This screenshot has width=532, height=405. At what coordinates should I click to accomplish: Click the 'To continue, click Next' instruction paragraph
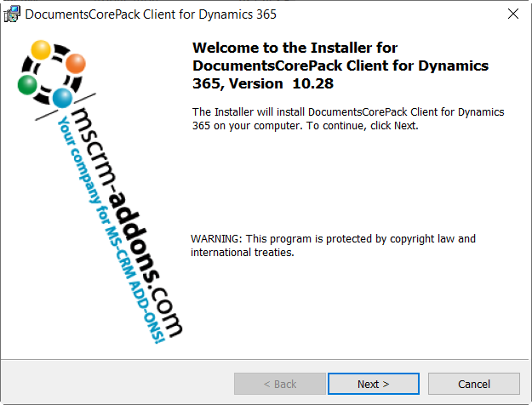tap(347, 119)
